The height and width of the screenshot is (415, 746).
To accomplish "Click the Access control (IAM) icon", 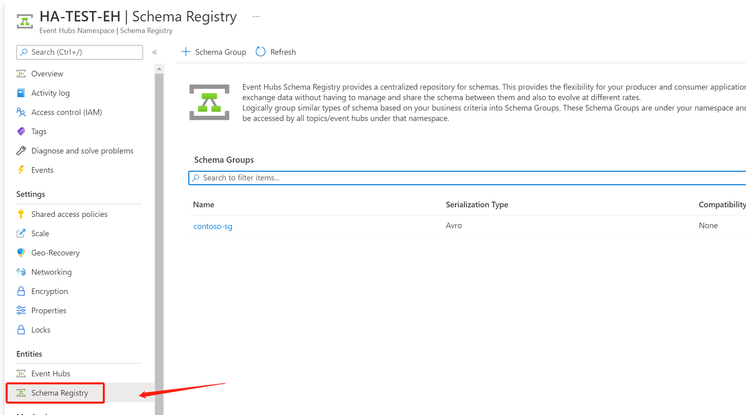I will coord(21,112).
